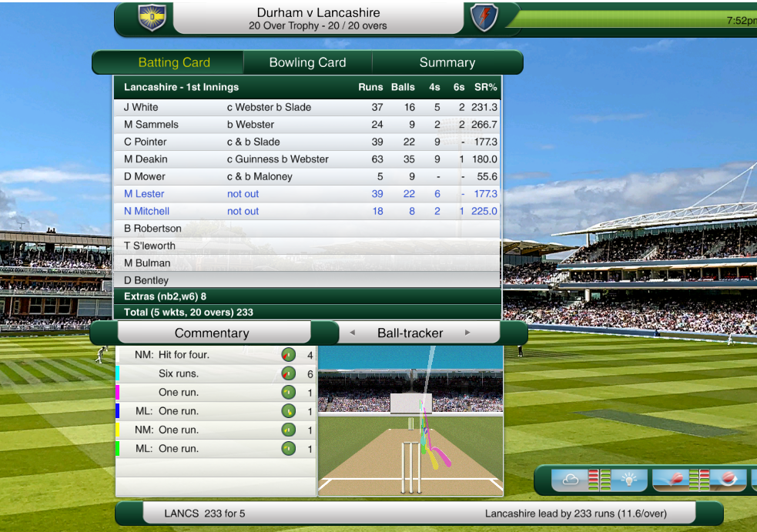The image size is (757, 532).
Task: Click the cloud weather condition icon
Action: [570, 480]
